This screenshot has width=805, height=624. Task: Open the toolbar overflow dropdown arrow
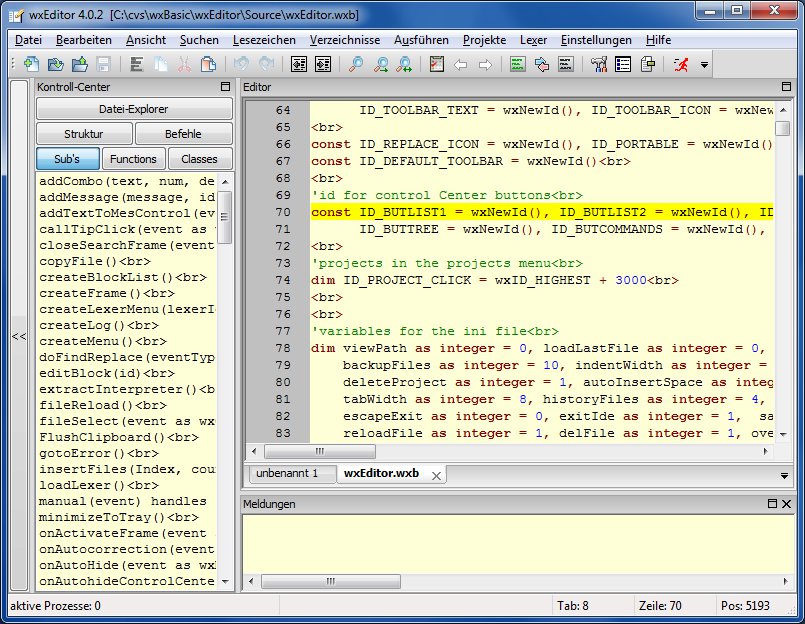pyautogui.click(x=704, y=65)
